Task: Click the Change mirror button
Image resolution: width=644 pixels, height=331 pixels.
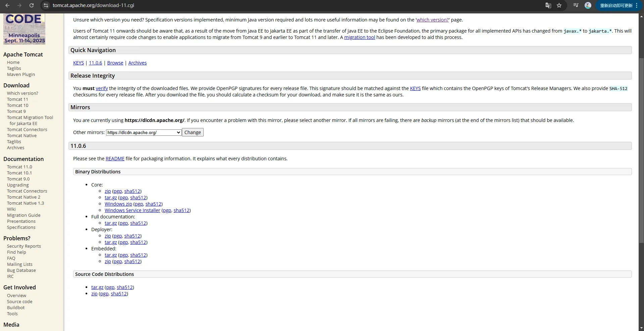Action: point(193,132)
